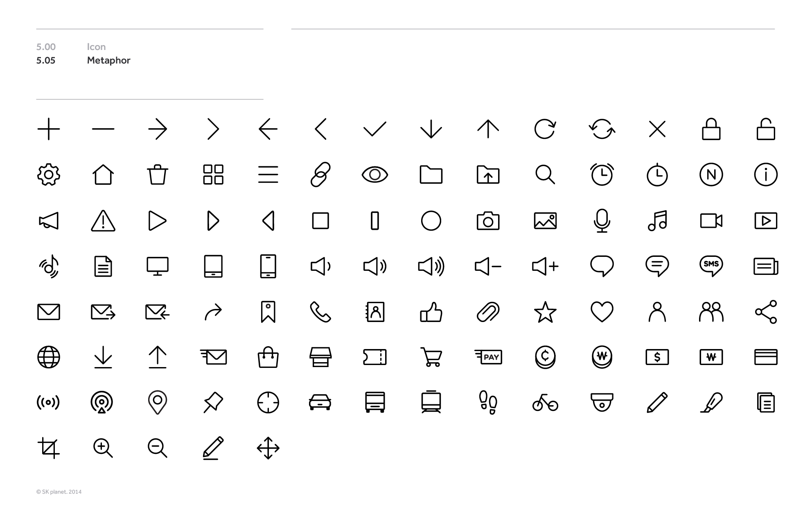The width and height of the screenshot is (812, 508).
Task: Select the shopping cart icon
Action: pos(431,357)
